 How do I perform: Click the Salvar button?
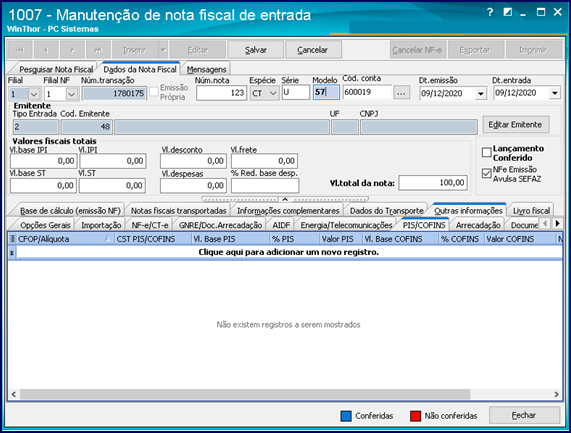pyautogui.click(x=255, y=50)
